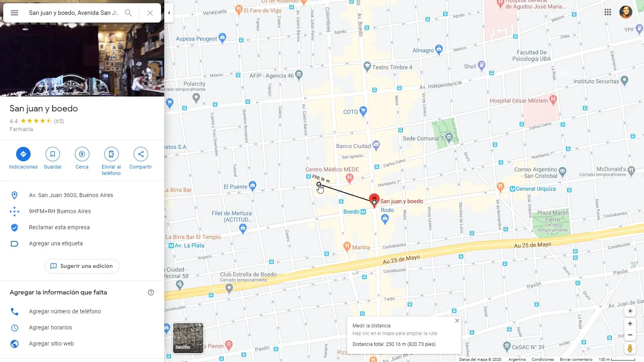This screenshot has width=644, height=362.
Task: Click Sugerir una edición button
Action: click(x=82, y=266)
